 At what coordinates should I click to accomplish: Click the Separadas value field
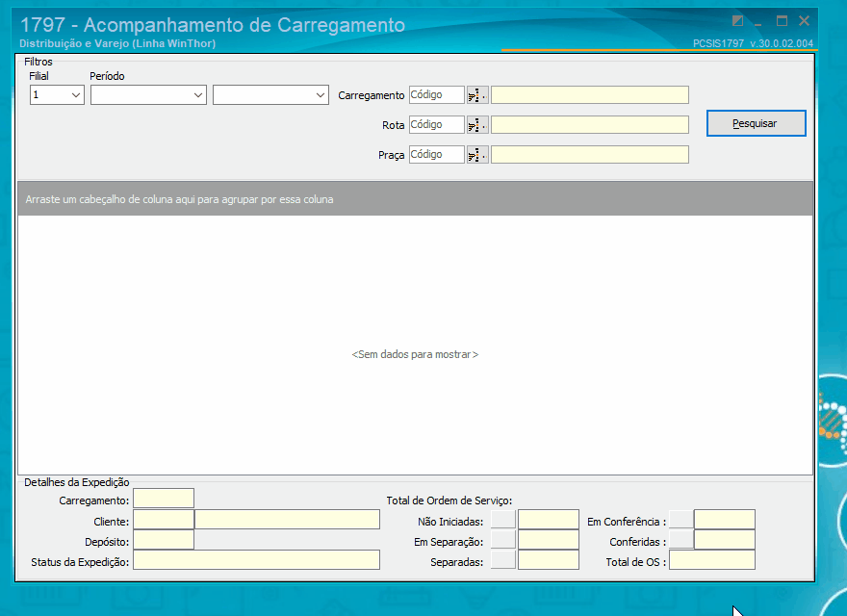[x=549, y=560]
